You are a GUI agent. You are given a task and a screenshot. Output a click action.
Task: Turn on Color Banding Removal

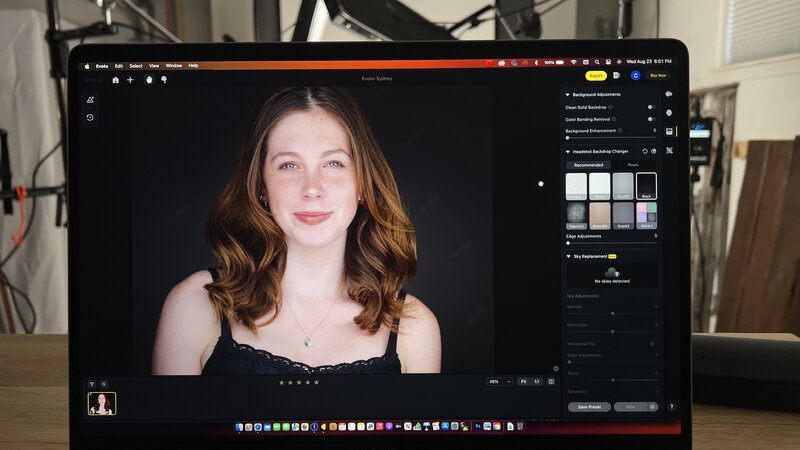(x=651, y=119)
